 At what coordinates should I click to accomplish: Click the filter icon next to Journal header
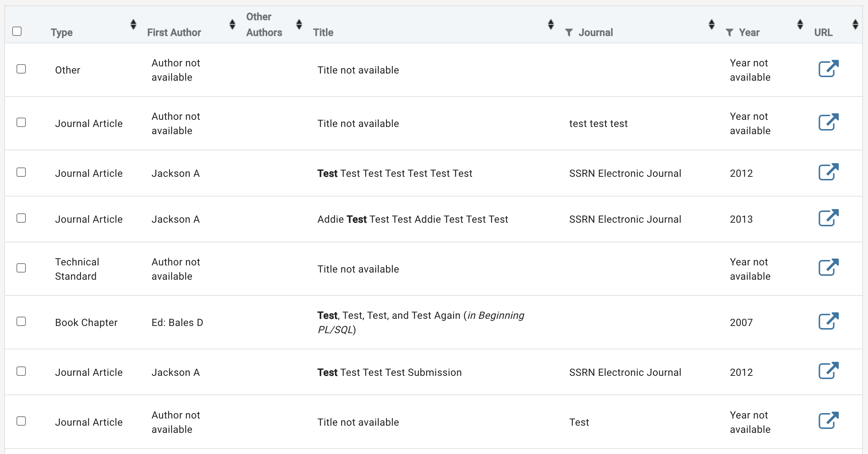[x=569, y=33]
